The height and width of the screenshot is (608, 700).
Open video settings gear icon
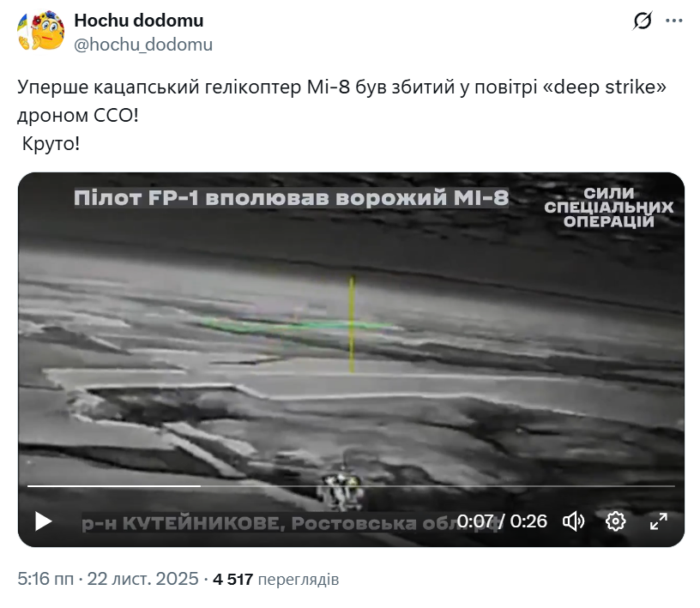pos(615,521)
